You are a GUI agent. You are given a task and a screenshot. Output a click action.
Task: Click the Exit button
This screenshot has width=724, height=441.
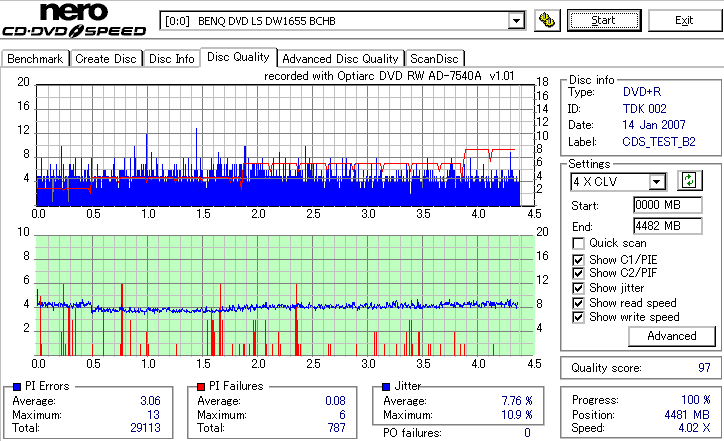[684, 20]
